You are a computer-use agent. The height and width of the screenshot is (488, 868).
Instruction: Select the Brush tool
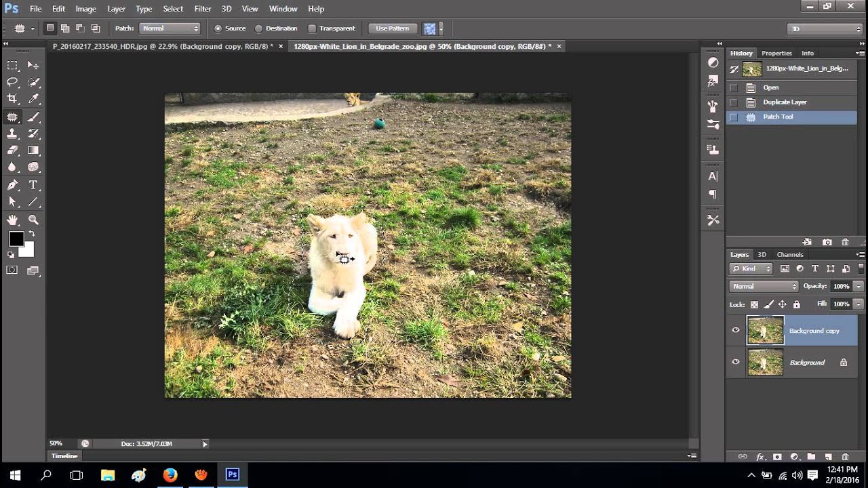tap(33, 117)
